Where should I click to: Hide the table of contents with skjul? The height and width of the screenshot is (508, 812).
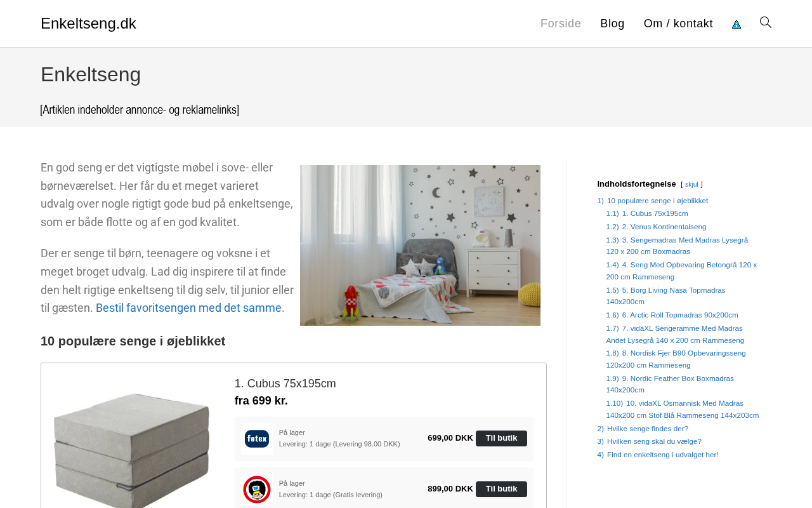(691, 185)
